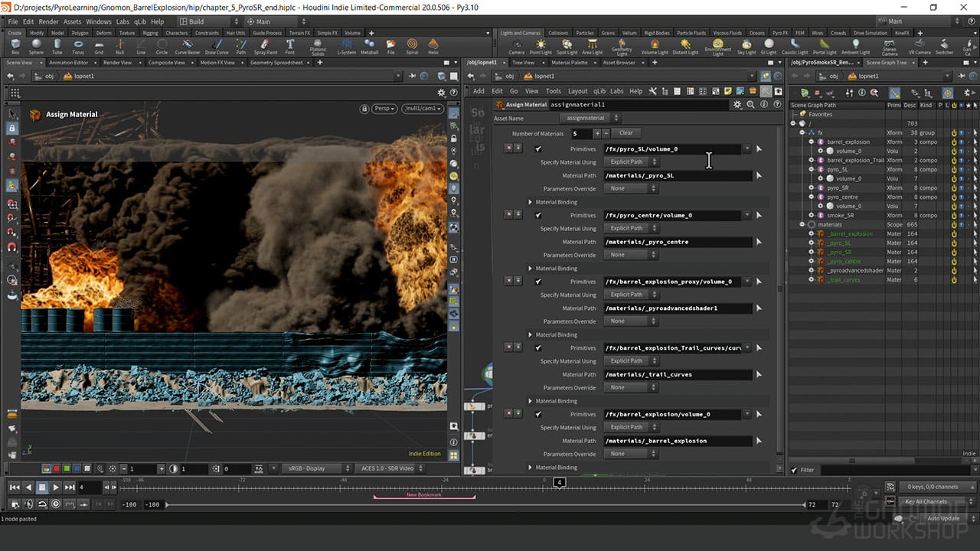Click the info icon beside assignmaterial1

coord(764,105)
